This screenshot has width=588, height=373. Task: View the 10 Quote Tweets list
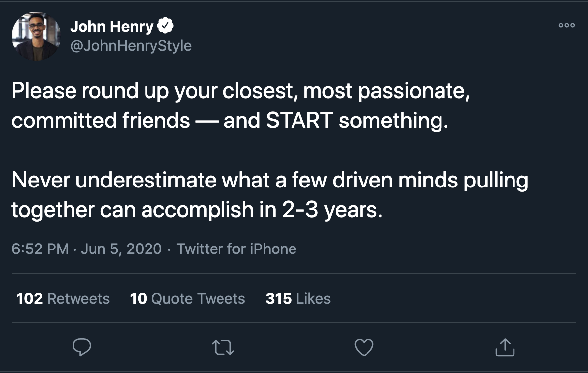(187, 298)
